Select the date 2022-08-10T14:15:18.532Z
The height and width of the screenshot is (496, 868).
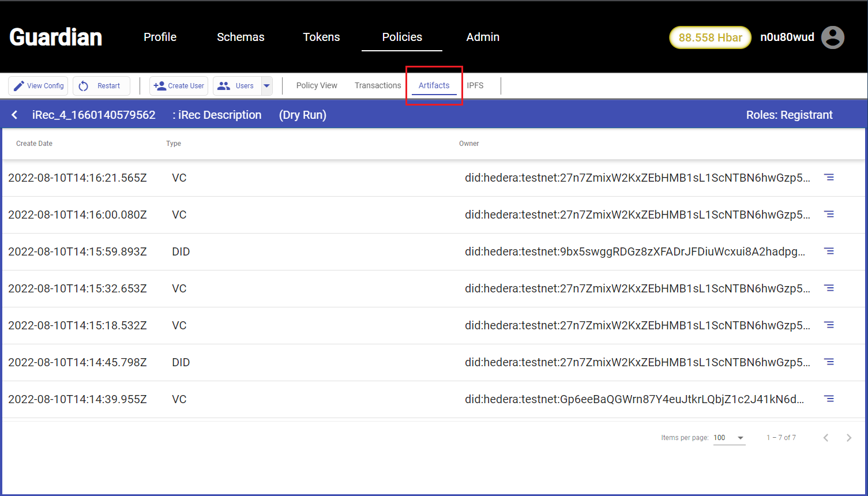pos(77,325)
